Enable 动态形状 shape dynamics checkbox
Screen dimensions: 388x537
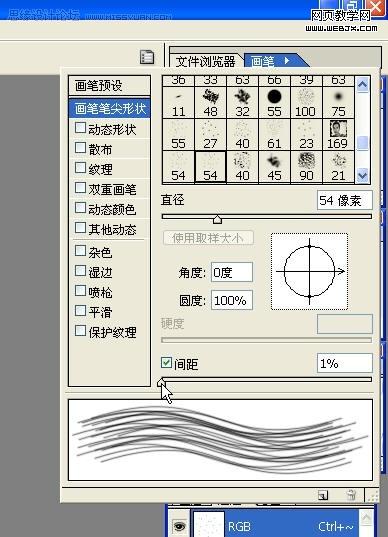point(80,128)
